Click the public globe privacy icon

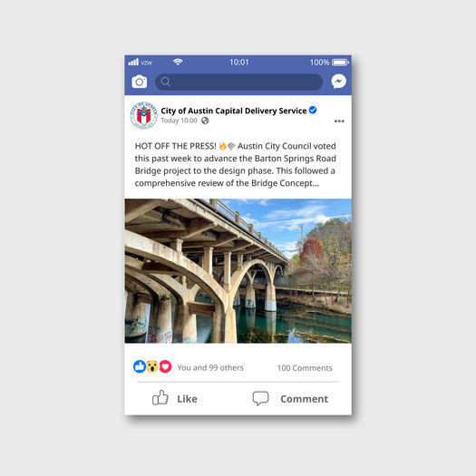click(205, 121)
